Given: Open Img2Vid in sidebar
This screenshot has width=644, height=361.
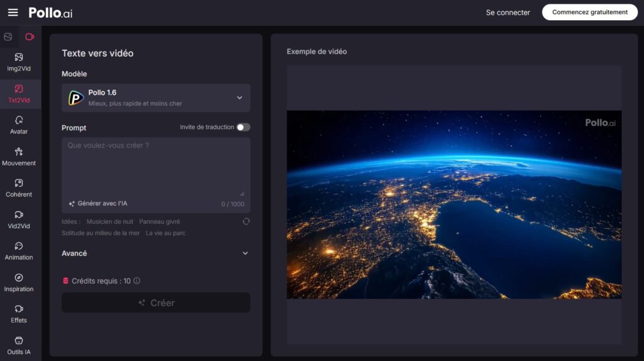Looking at the screenshot, I should (19, 62).
